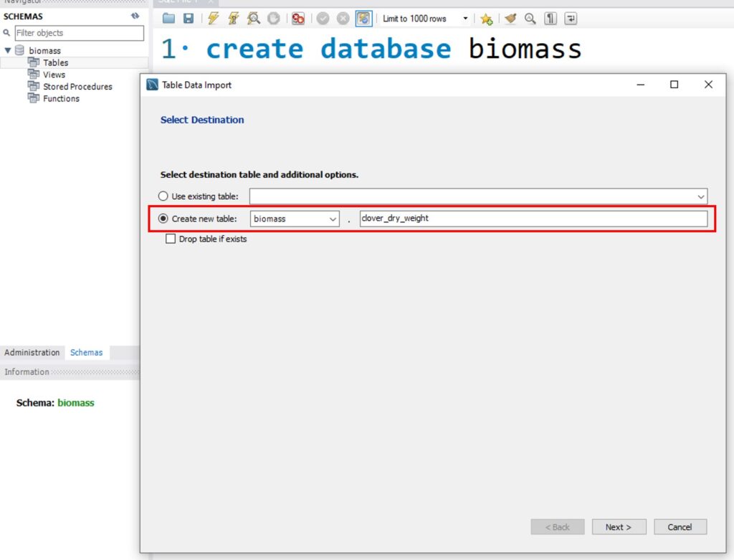Screen dimensions: 734x560
Task: Click the Stop execution hand icon
Action: [x=273, y=19]
